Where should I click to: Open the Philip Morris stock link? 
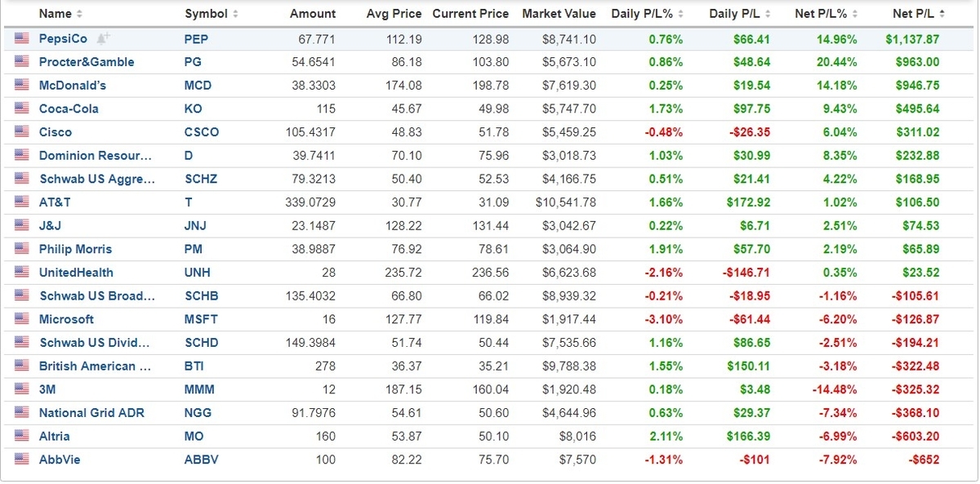(x=75, y=249)
